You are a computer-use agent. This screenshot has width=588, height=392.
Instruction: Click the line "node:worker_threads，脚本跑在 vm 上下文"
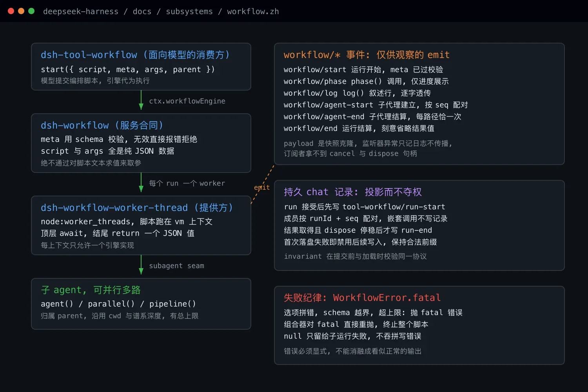click(127, 221)
